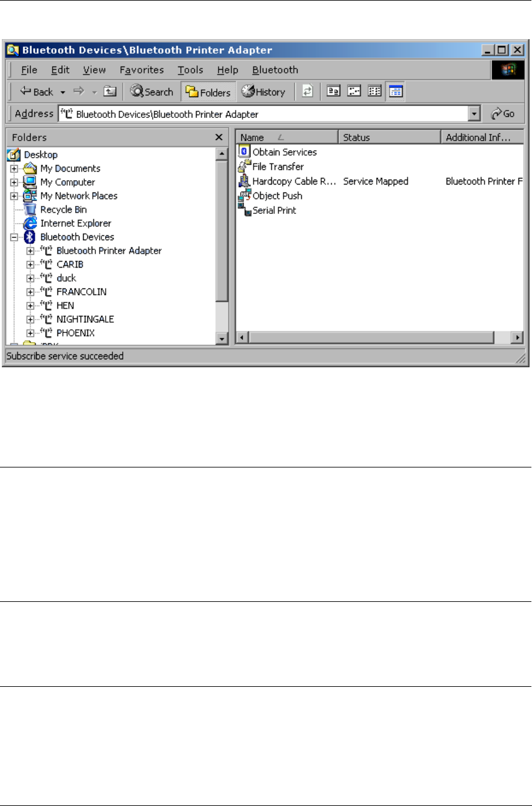Switch to Details view

[x=396, y=92]
